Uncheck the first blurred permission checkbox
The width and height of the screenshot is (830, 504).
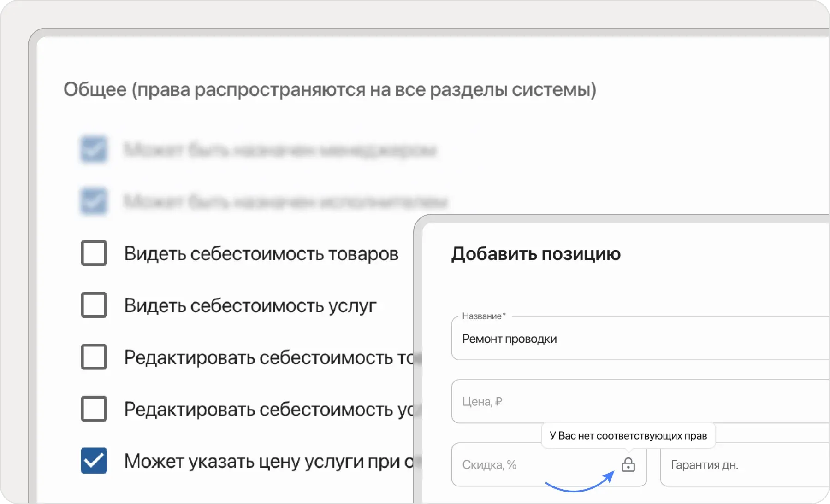pyautogui.click(x=94, y=149)
